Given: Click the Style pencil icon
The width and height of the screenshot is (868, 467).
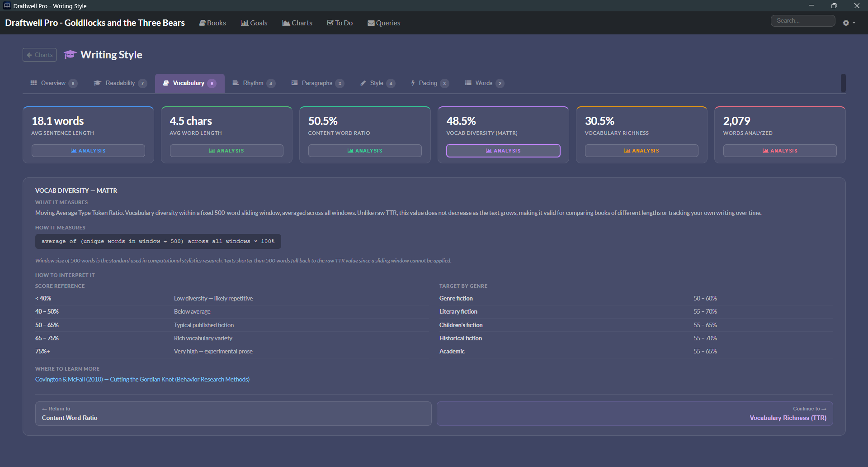Looking at the screenshot, I should [363, 83].
